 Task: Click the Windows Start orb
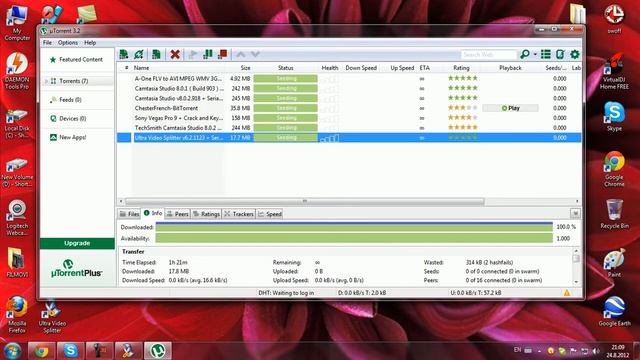tap(12, 351)
